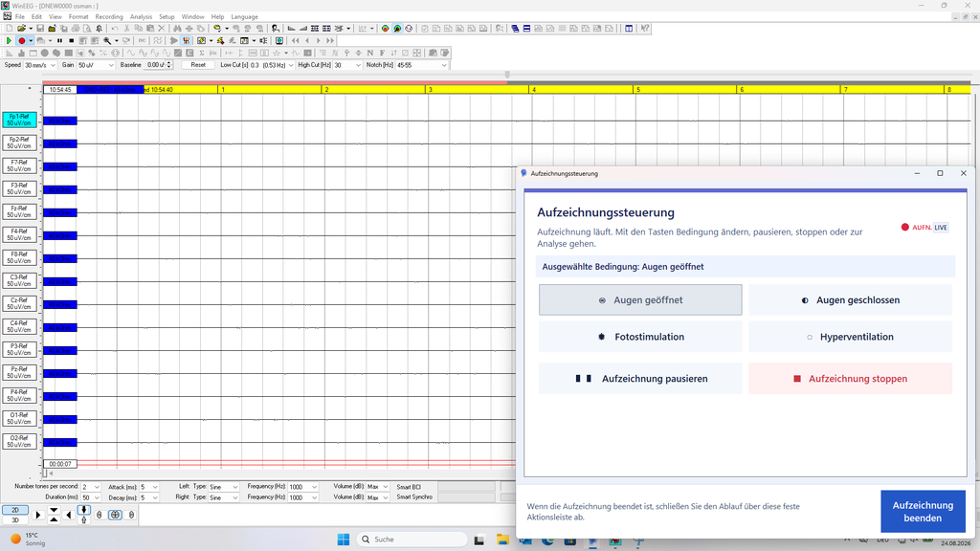This screenshot has height=551, width=980.
Task: Click the right-pointing triangle view icon
Action: point(38,516)
